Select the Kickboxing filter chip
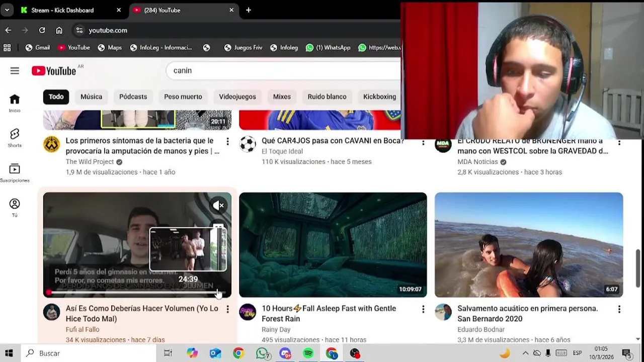 click(379, 97)
